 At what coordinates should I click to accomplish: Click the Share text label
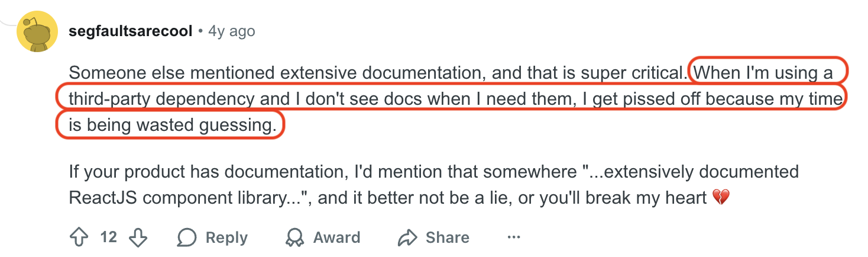(447, 238)
